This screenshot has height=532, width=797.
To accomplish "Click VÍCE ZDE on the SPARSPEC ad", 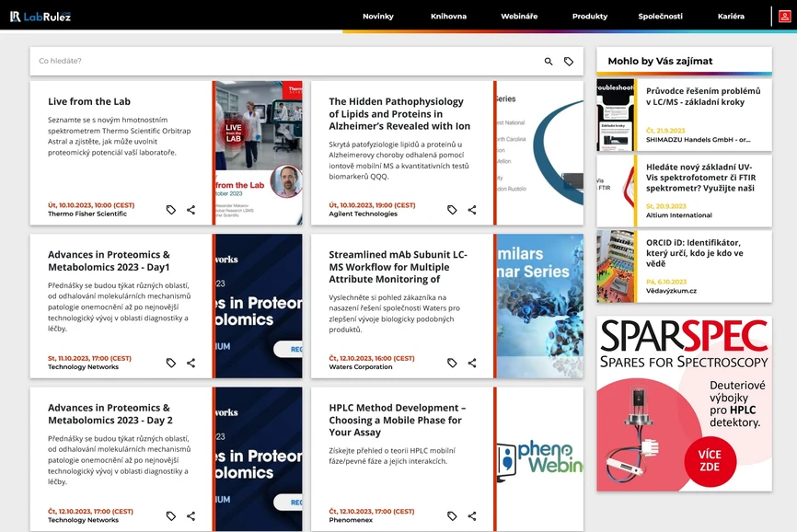I will pyautogui.click(x=710, y=461).
